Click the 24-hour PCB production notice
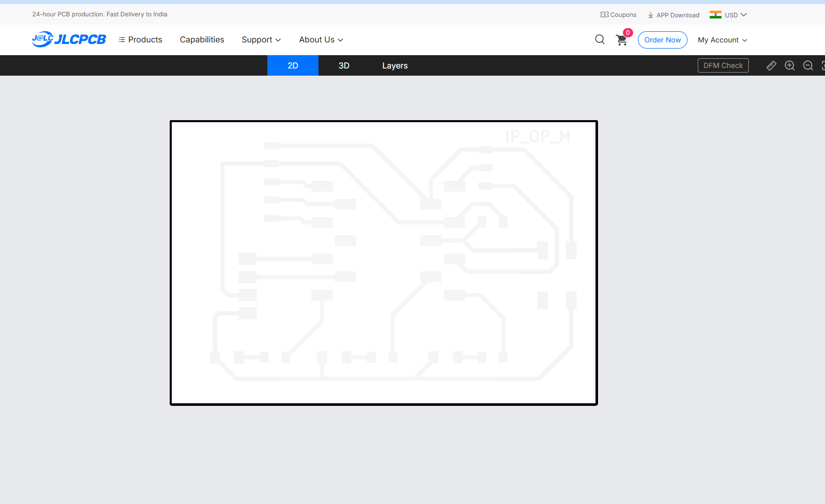825x504 pixels. pyautogui.click(x=100, y=14)
